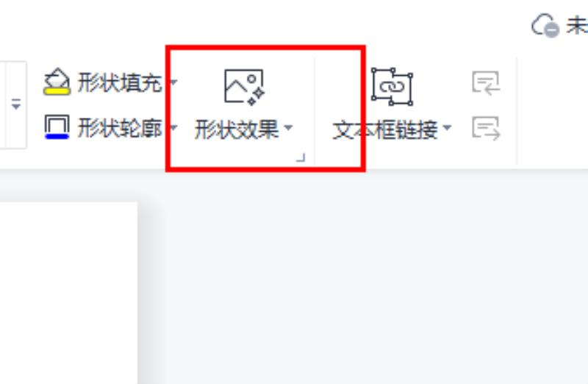Click the cloud sync status icon

click(x=545, y=26)
